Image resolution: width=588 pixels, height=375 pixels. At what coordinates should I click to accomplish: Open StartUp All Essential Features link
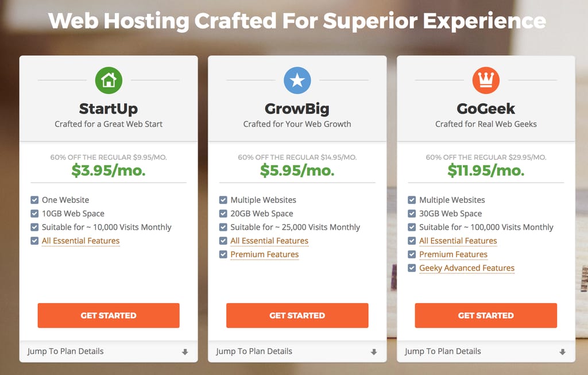coord(80,241)
